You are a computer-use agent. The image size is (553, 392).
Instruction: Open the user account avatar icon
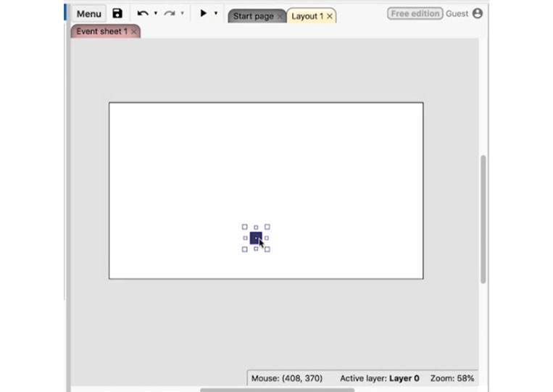(478, 13)
